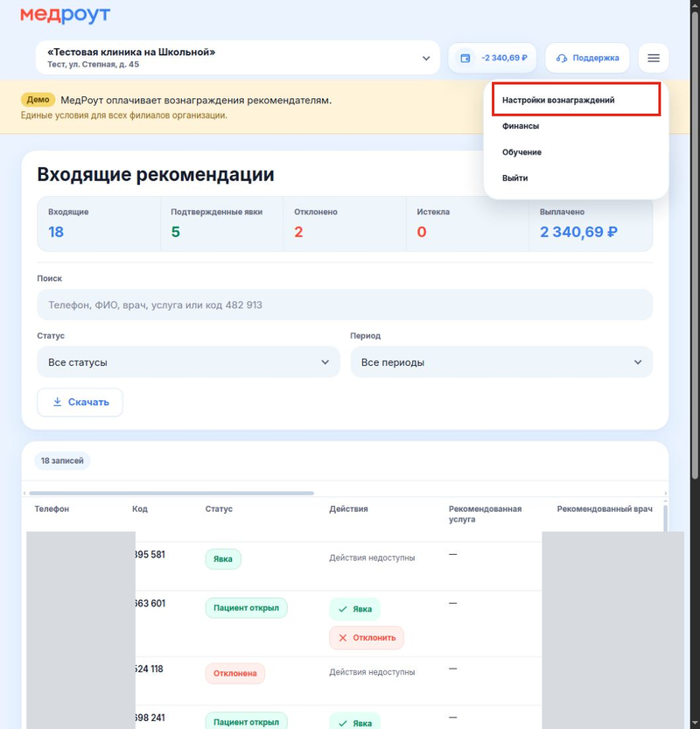This screenshot has height=729, width=700.
Task: Open the Все статусы dropdown
Action: pos(188,362)
